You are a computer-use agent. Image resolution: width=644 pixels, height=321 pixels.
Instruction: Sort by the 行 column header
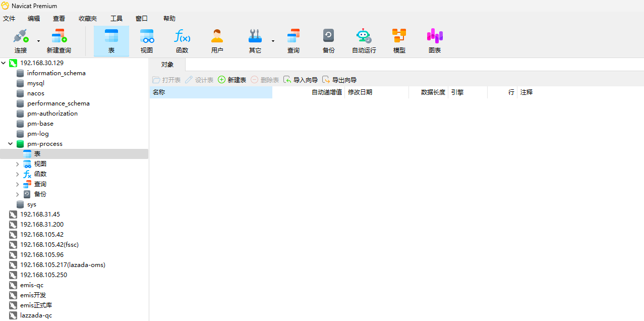pyautogui.click(x=502, y=92)
